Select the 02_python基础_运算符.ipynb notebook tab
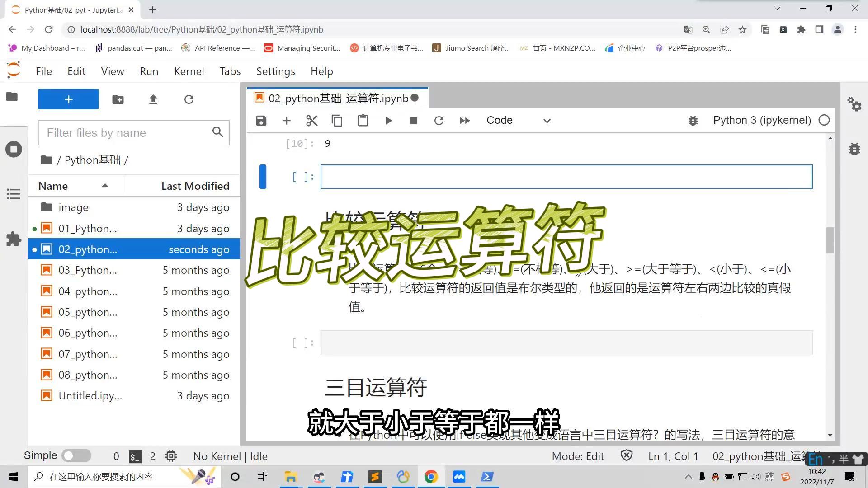 pos(337,98)
